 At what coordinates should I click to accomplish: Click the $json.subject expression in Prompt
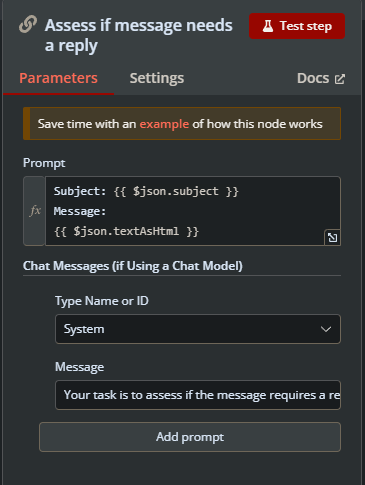pyautogui.click(x=176, y=191)
